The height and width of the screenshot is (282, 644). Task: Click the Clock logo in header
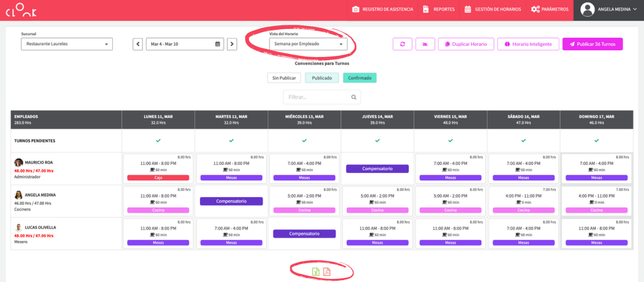(x=21, y=9)
